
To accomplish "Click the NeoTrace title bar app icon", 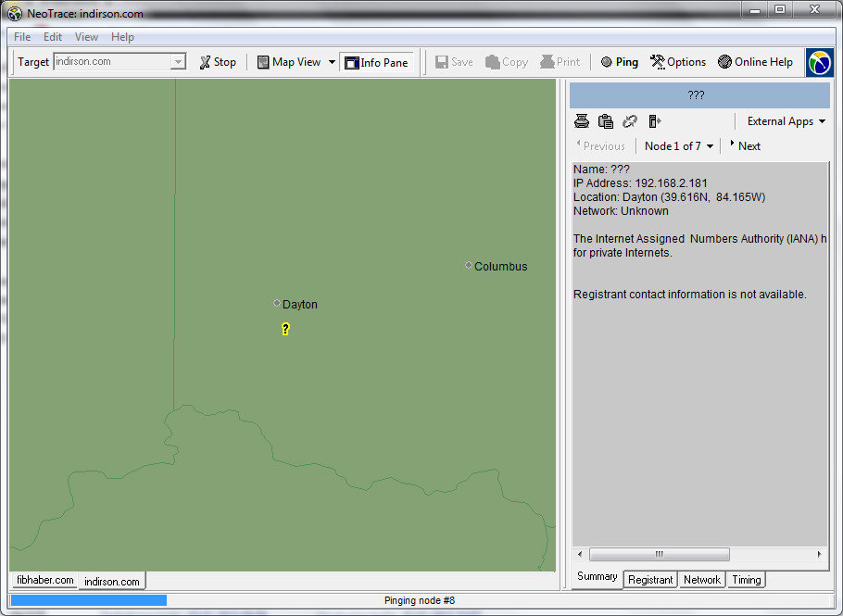I will 15,14.
